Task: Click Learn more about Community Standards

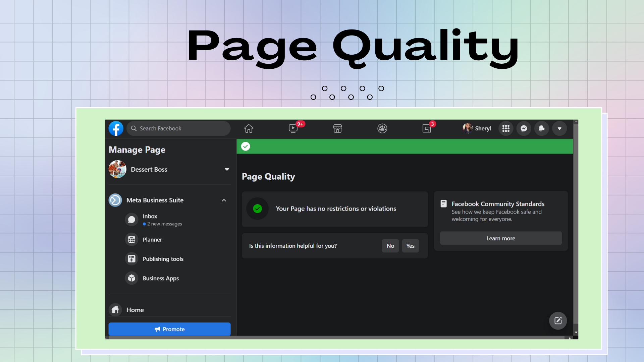Action: pyautogui.click(x=500, y=238)
